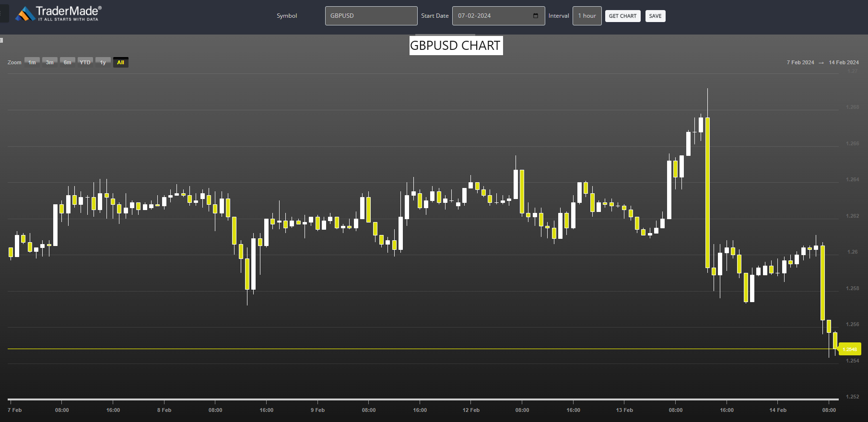The height and width of the screenshot is (422, 868).
Task: Click the partially hidden sidebar toggle at top-left
Action: (4, 13)
